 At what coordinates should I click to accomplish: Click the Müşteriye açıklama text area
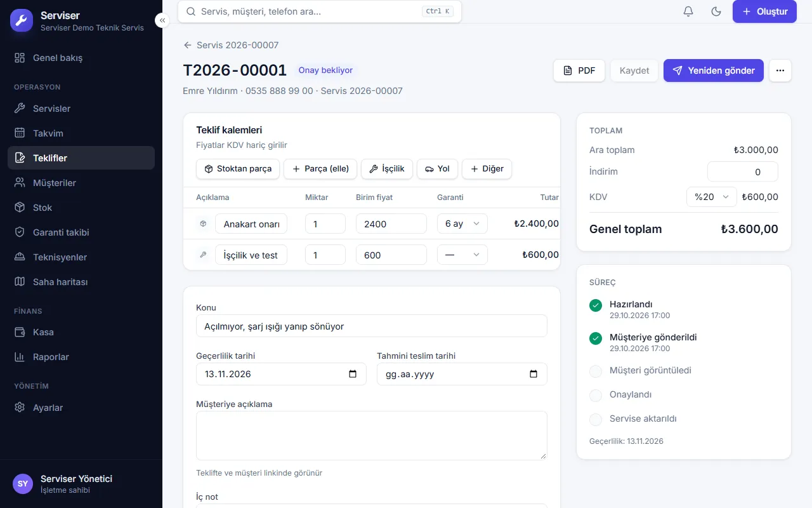tap(372, 436)
